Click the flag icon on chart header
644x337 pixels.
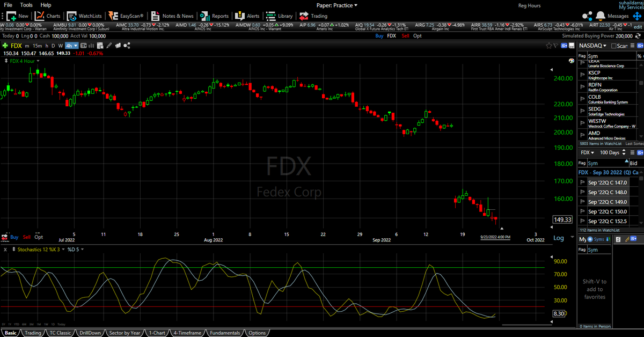tap(555, 46)
